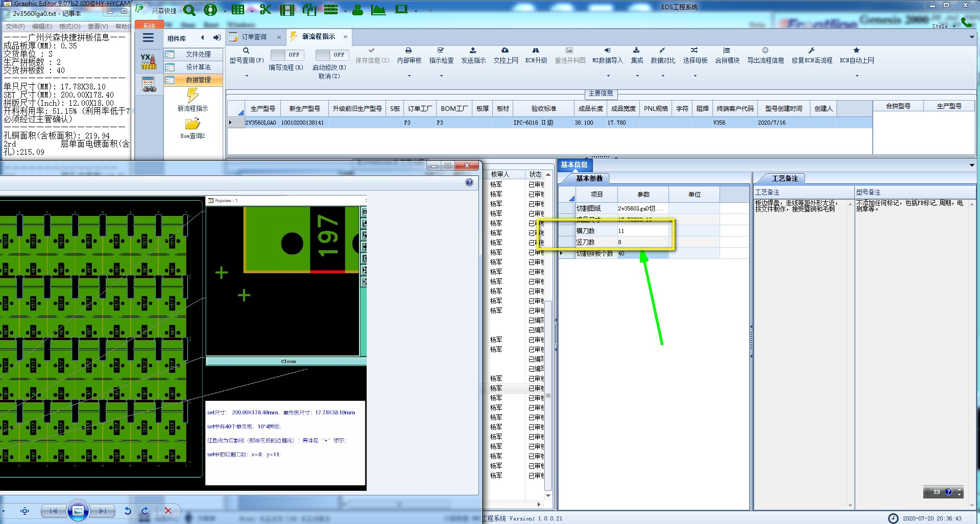Click 修复ECN丢流程 wrench button
980x524 pixels.
(812, 56)
